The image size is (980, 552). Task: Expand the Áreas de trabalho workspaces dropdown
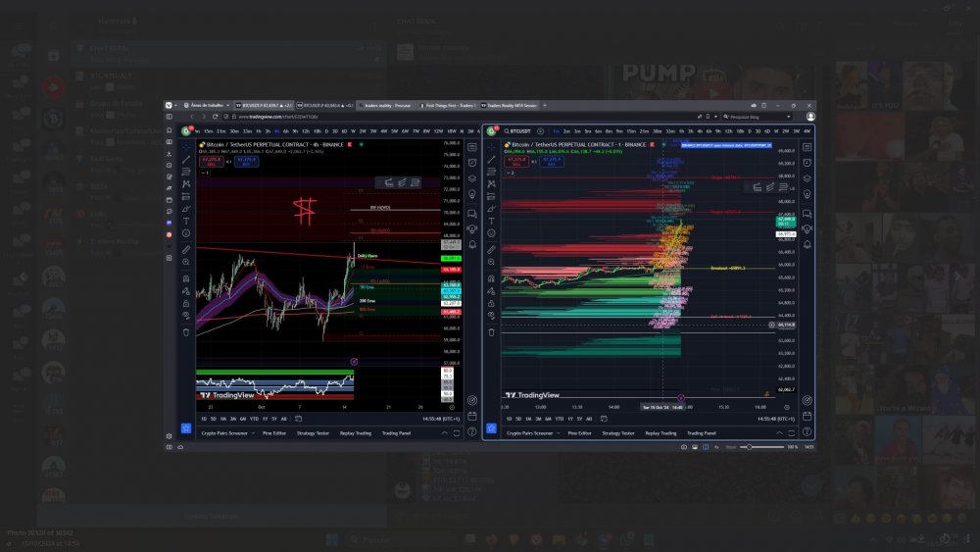tap(208, 105)
